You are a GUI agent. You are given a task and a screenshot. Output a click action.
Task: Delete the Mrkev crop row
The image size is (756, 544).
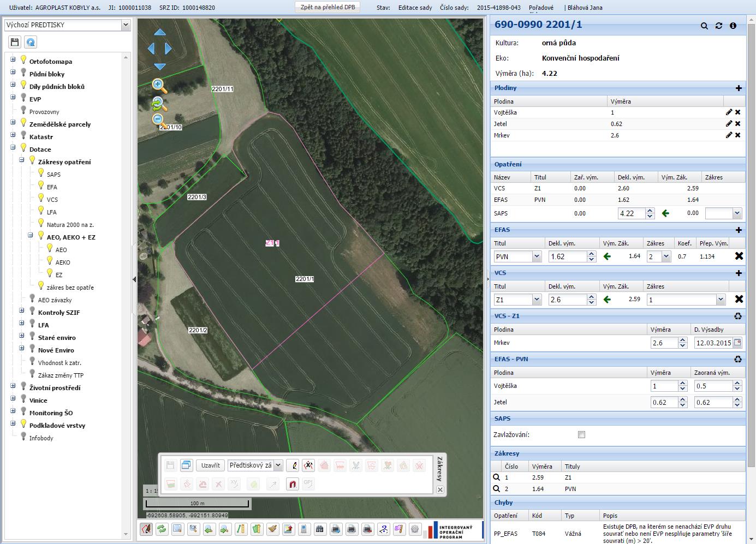(x=738, y=135)
